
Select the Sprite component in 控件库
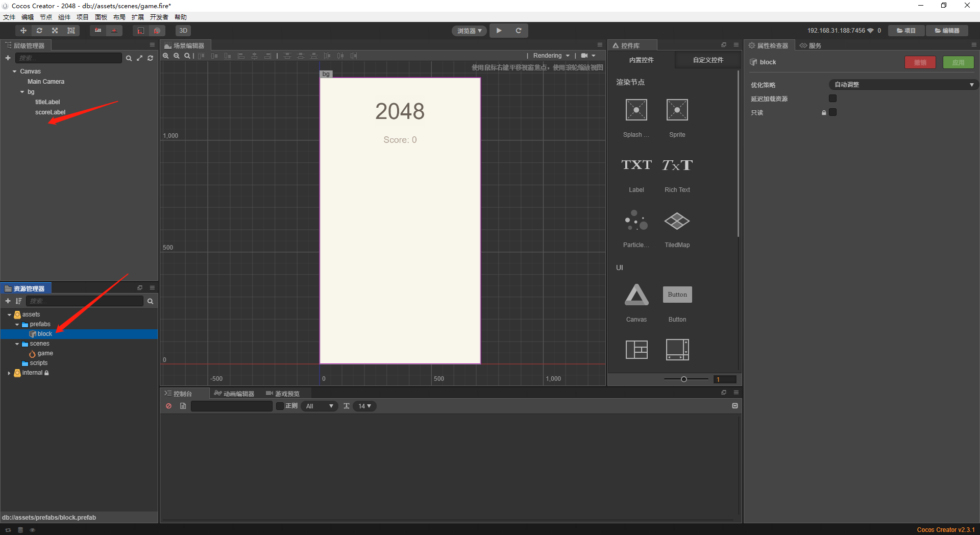[x=677, y=110]
